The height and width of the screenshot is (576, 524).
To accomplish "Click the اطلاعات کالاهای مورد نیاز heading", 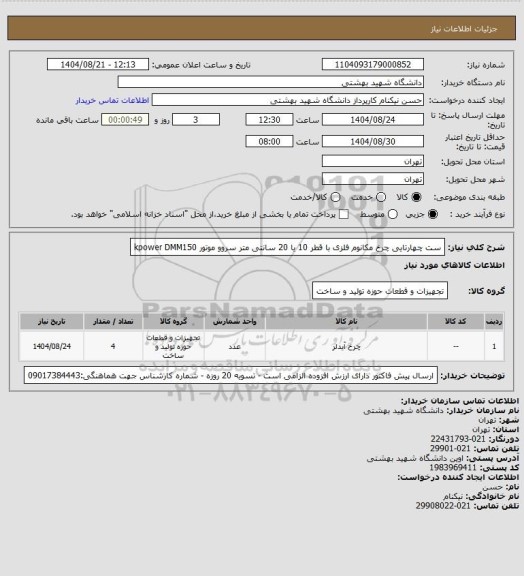I will [454, 265].
